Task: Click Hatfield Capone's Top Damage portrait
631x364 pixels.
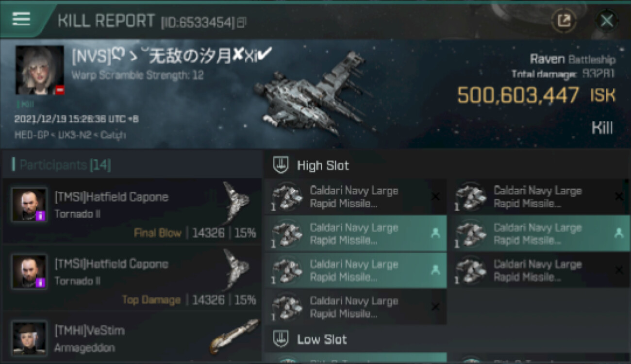Action: point(30,272)
